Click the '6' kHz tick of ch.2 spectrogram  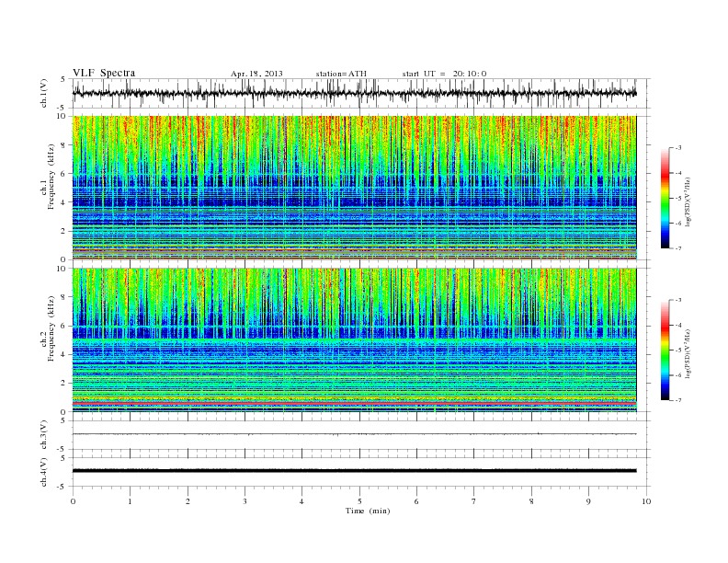click(64, 326)
